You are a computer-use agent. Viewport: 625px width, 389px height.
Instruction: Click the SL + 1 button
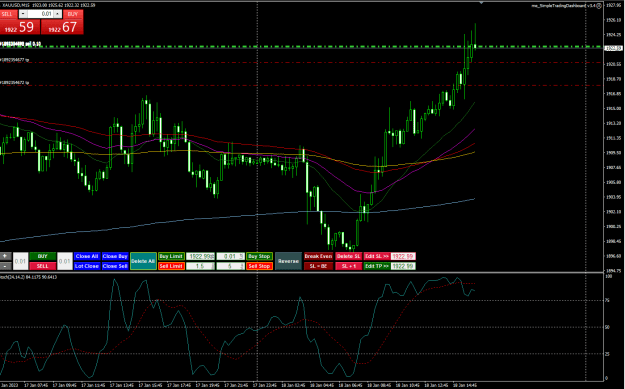pyautogui.click(x=348, y=266)
